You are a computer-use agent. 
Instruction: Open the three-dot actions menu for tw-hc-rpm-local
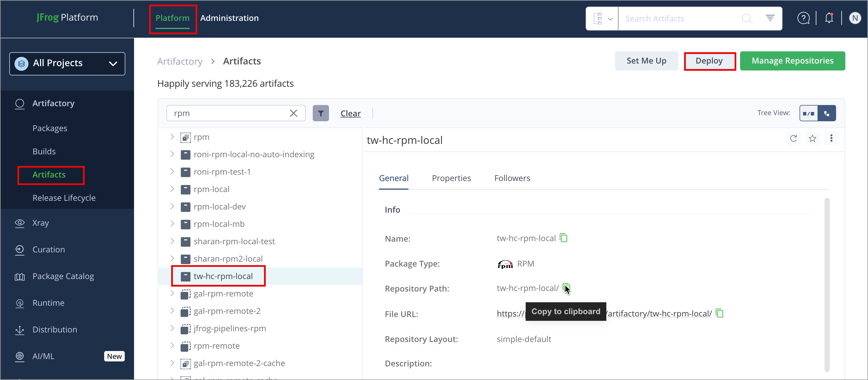point(831,138)
